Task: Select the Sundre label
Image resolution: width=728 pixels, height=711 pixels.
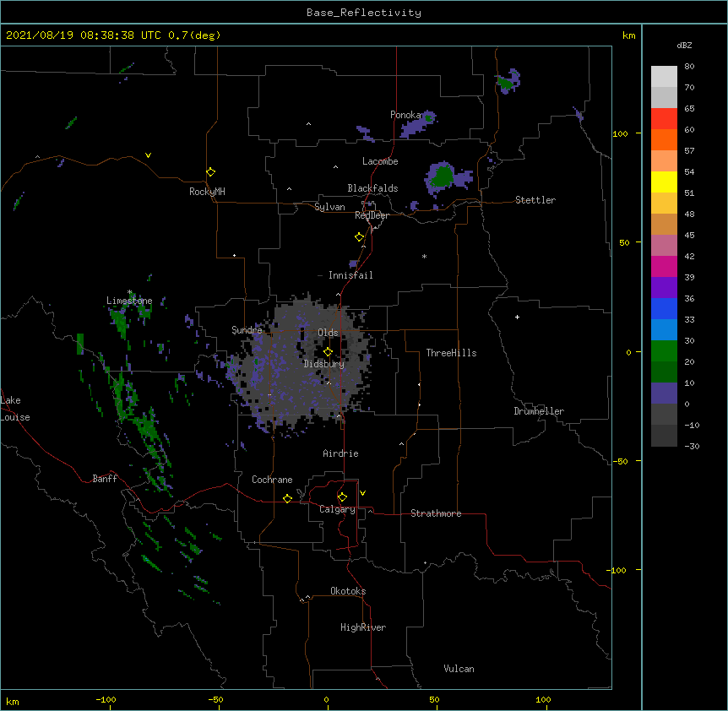Action: click(x=247, y=330)
